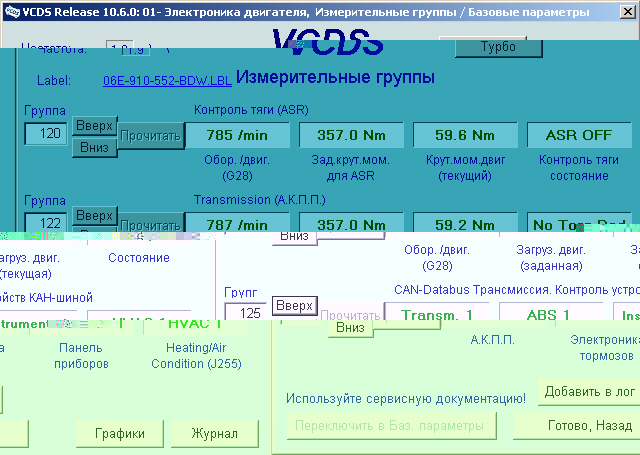Click Вверх next to group 122
This screenshot has width=640, height=455.
pos(94,215)
